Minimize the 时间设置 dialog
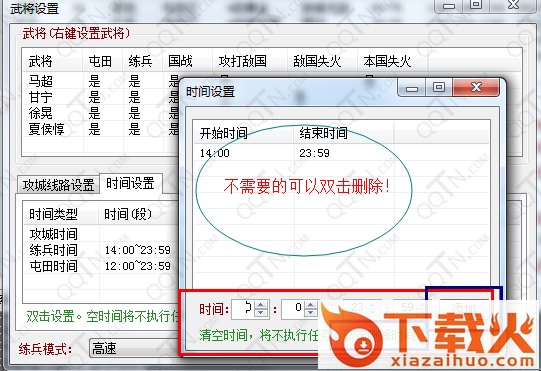The image size is (541, 371). tap(412, 87)
